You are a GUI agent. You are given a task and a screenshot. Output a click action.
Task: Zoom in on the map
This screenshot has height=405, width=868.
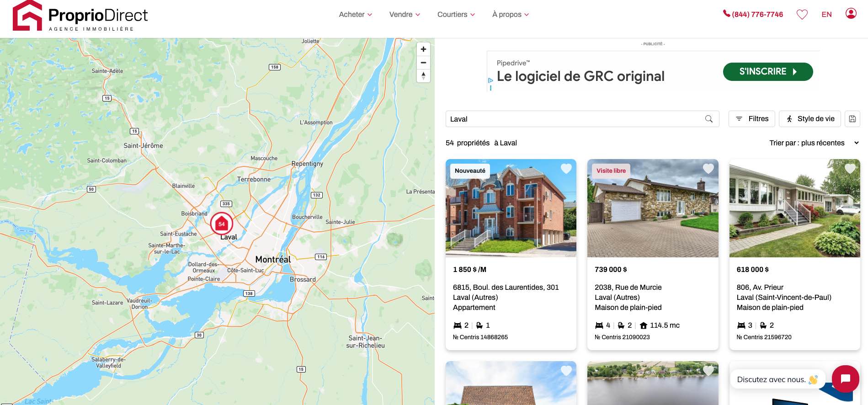423,49
